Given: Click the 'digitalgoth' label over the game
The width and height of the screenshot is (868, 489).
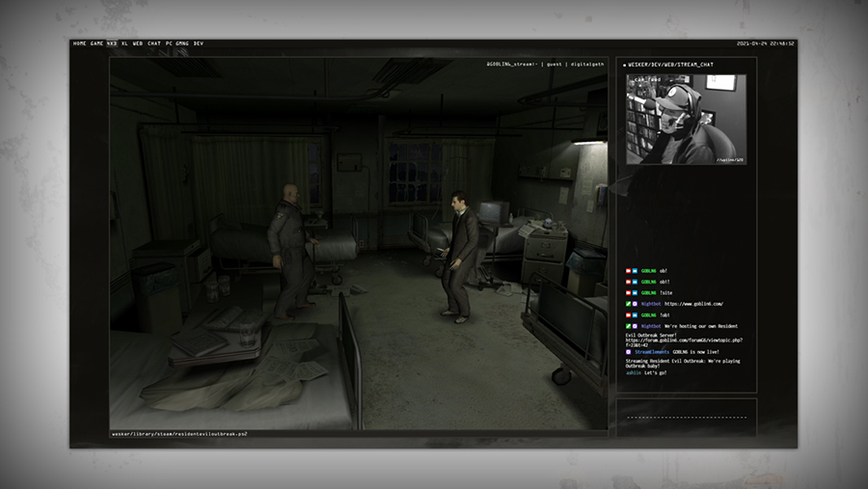Looking at the screenshot, I should click(x=587, y=65).
